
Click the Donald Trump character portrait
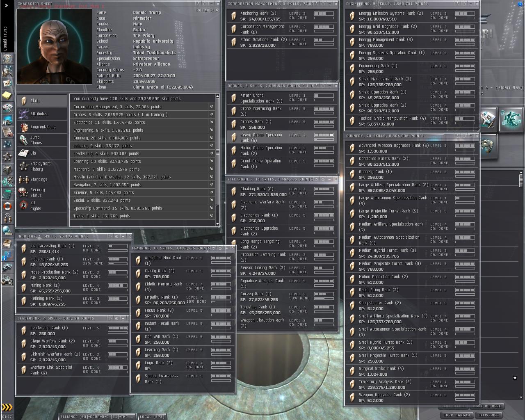coord(54,46)
